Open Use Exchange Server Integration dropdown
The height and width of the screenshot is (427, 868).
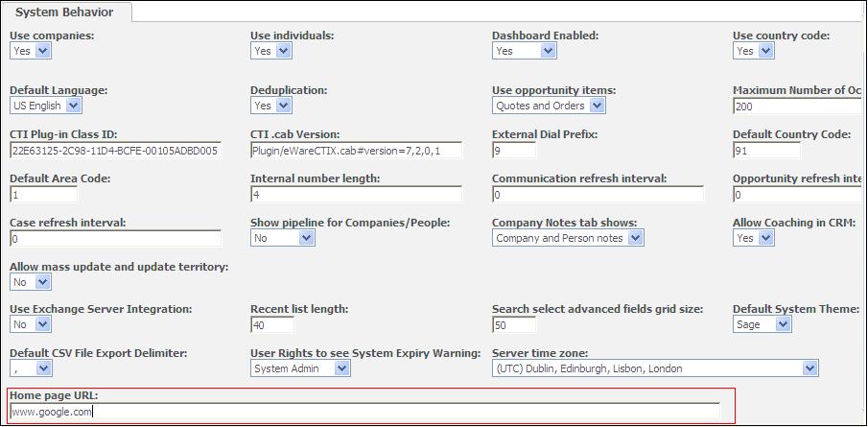[x=31, y=324]
